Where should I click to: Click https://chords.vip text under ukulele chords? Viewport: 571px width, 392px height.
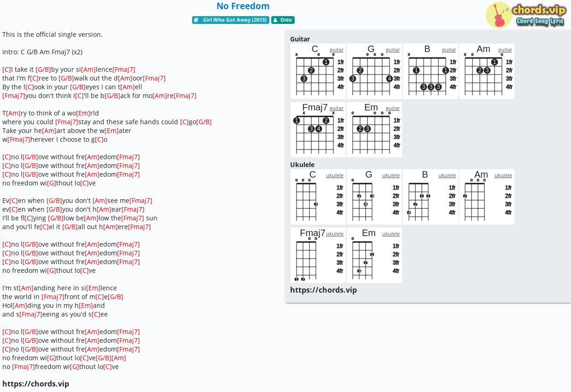[323, 290]
